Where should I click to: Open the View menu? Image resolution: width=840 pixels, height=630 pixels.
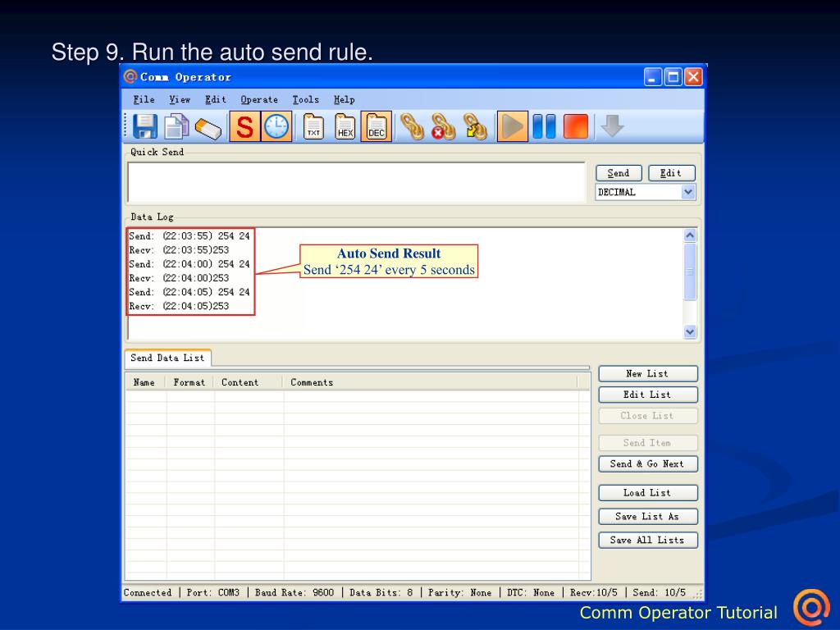[180, 99]
